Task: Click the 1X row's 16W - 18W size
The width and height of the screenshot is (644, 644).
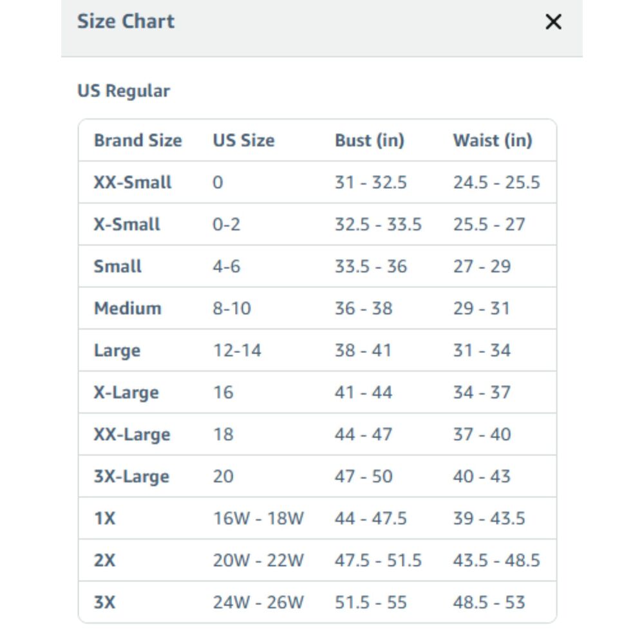Action: point(258,518)
